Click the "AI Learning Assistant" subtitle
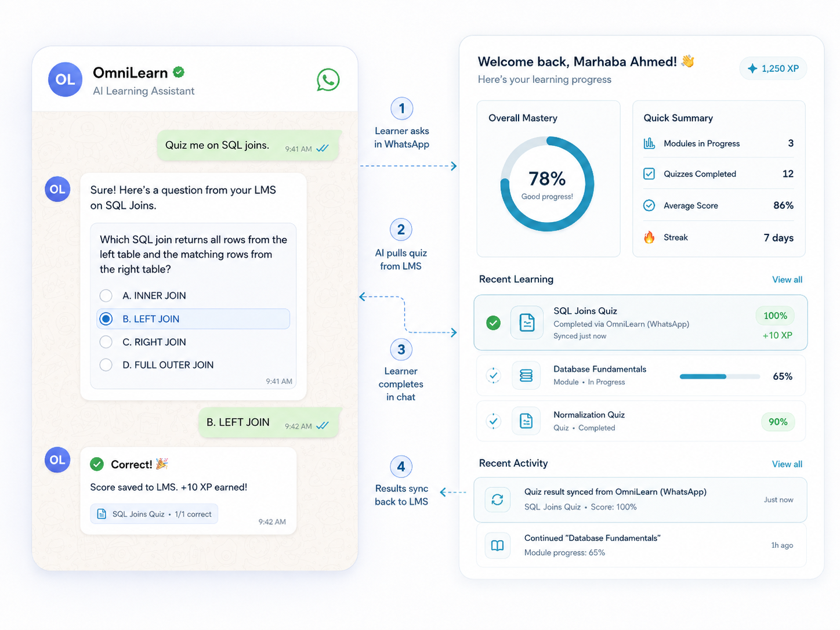The height and width of the screenshot is (630, 840). (143, 91)
